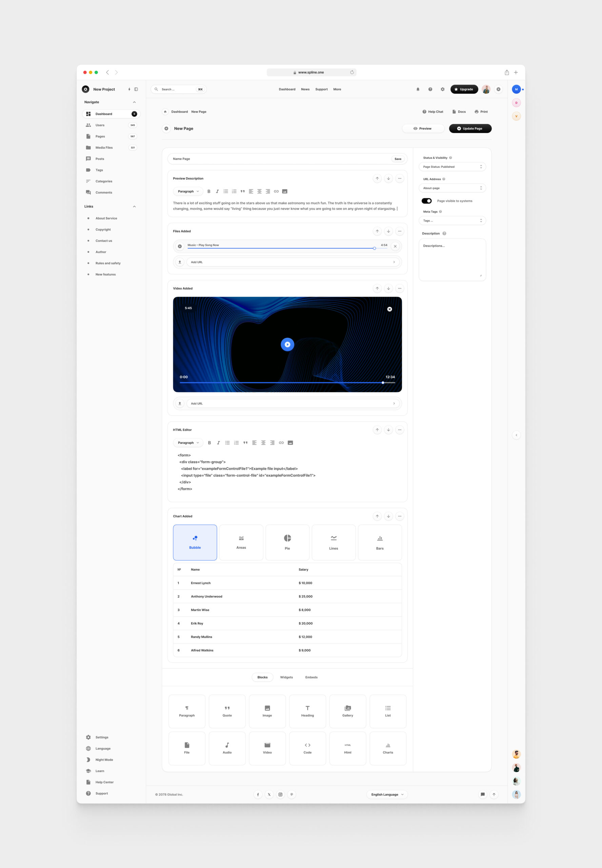The image size is (602, 868).
Task: Open the settings gear in the top bar
Action: 442,90
